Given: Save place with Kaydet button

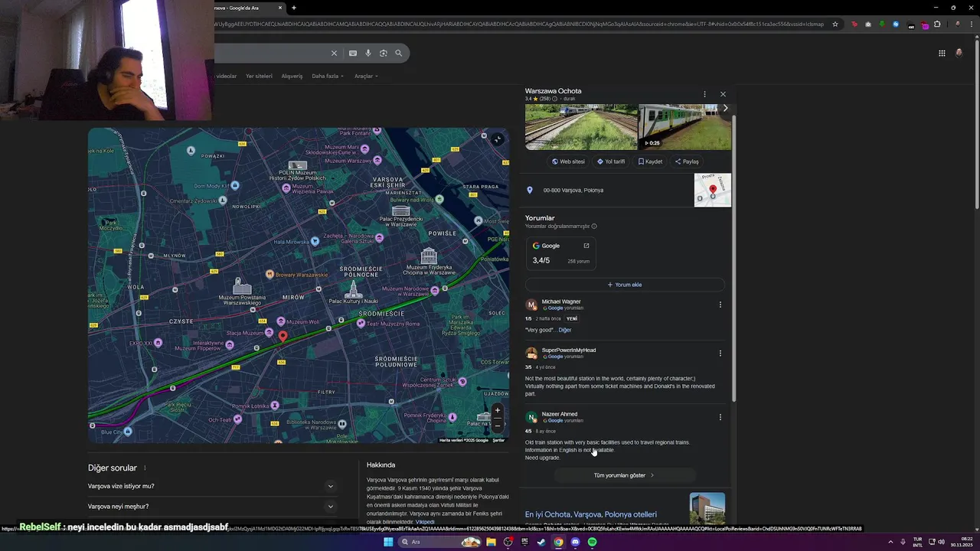Looking at the screenshot, I should tap(650, 161).
